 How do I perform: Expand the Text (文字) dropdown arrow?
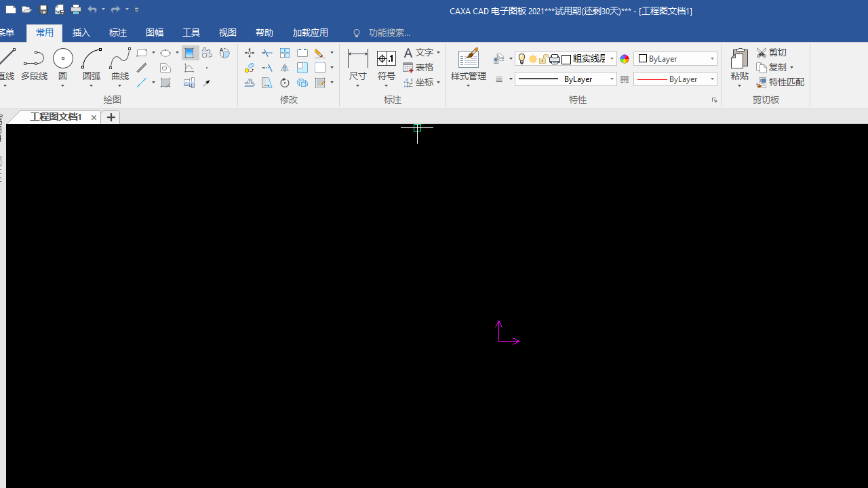(438, 53)
